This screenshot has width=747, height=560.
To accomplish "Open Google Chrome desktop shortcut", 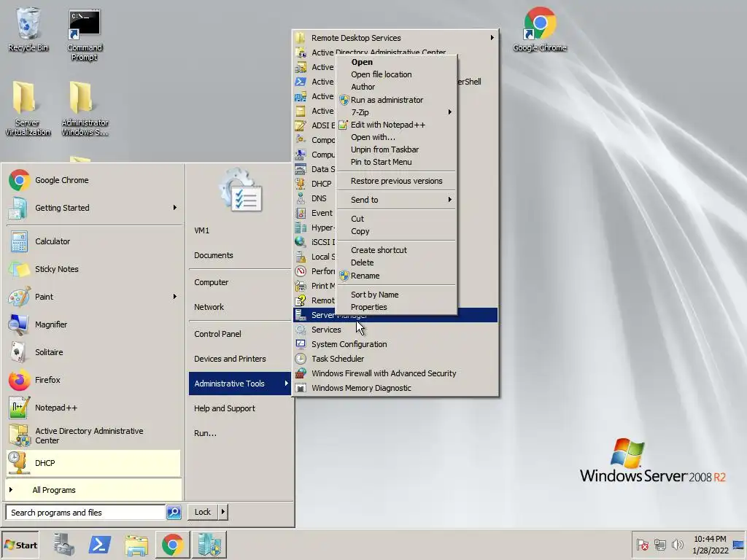I will [x=539, y=29].
